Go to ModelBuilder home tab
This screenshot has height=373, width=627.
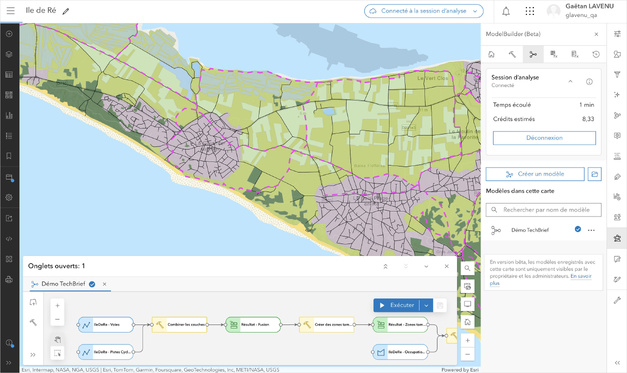tap(491, 54)
